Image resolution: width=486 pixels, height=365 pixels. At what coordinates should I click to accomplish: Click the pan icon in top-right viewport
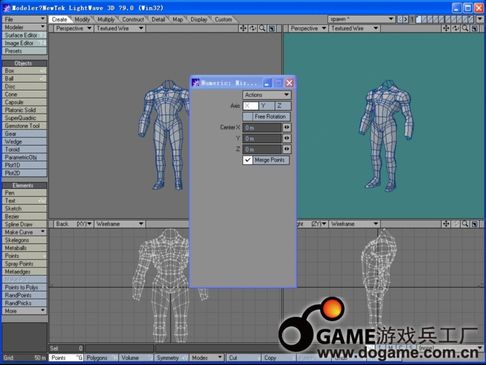click(446, 28)
